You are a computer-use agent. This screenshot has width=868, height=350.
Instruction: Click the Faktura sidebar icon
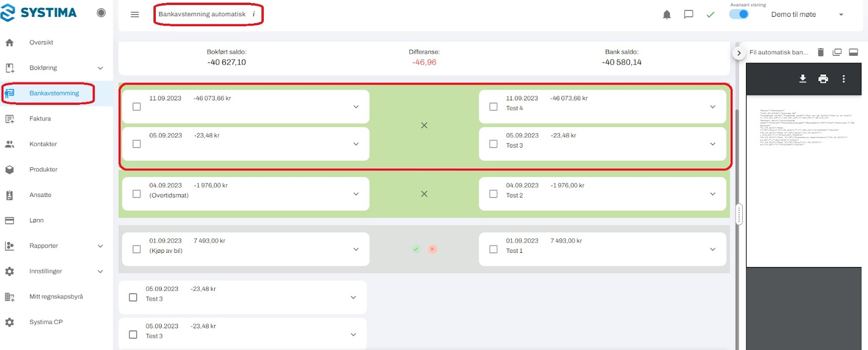click(10, 119)
